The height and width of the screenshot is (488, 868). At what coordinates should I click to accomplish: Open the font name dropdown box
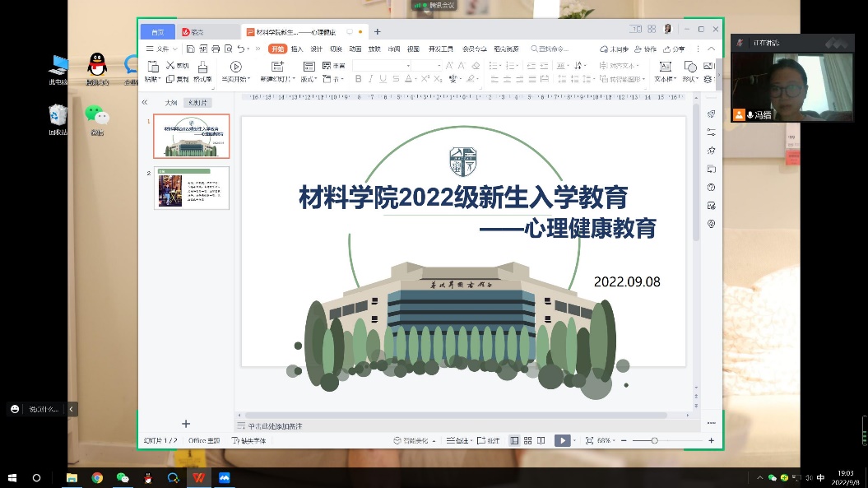pyautogui.click(x=382, y=65)
